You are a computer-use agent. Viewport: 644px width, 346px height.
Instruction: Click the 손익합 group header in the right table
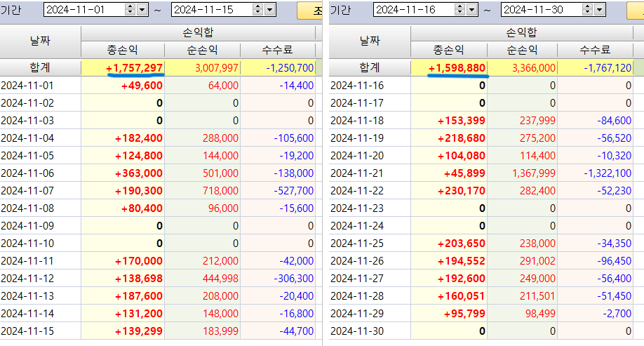522,32
